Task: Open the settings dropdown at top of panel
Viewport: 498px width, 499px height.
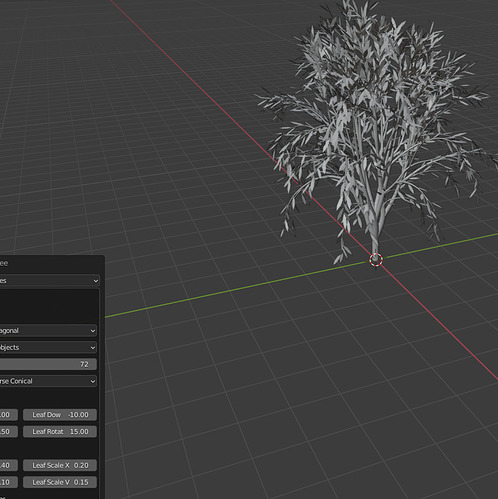Action: [49, 281]
